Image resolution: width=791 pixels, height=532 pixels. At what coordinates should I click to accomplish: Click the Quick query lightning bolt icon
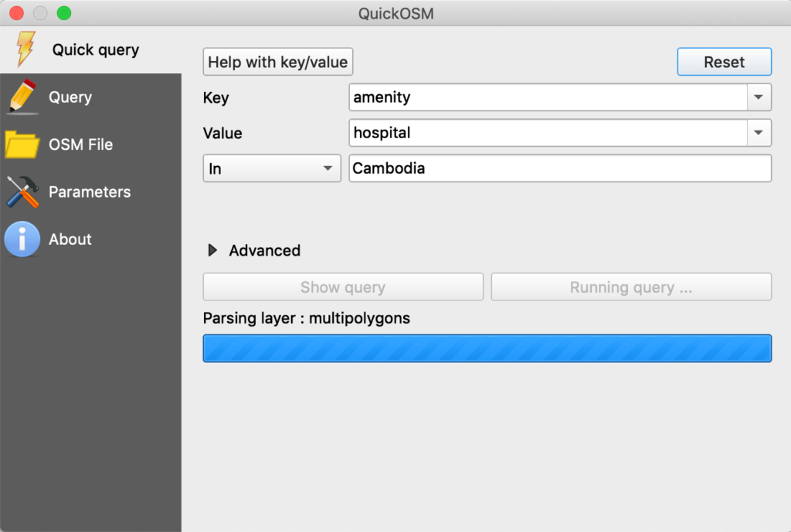[25, 49]
